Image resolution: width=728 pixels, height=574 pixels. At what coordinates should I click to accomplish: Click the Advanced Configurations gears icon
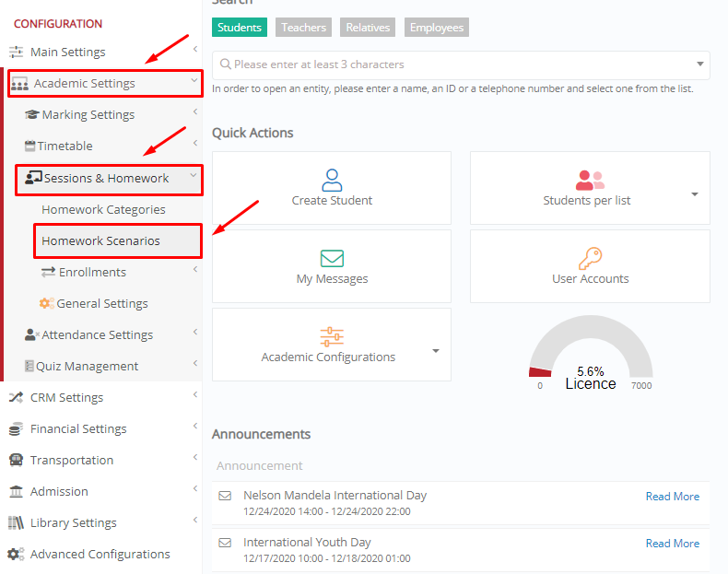point(16,554)
